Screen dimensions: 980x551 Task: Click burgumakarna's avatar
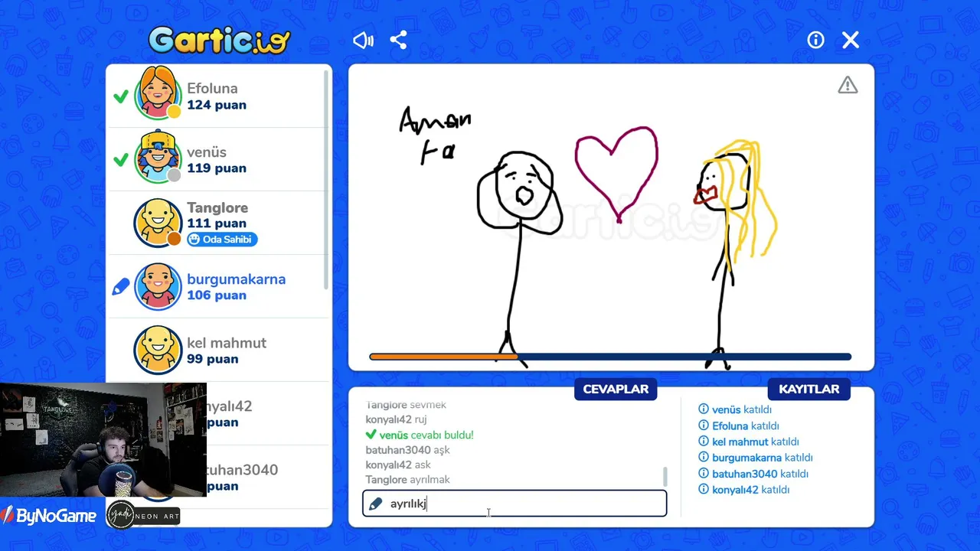pyautogui.click(x=158, y=286)
